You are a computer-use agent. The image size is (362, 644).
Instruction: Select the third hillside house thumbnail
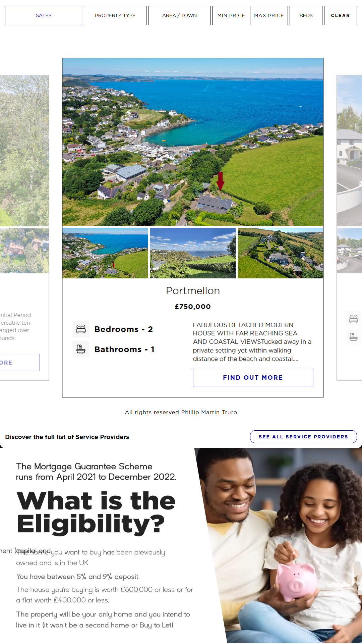tap(281, 253)
